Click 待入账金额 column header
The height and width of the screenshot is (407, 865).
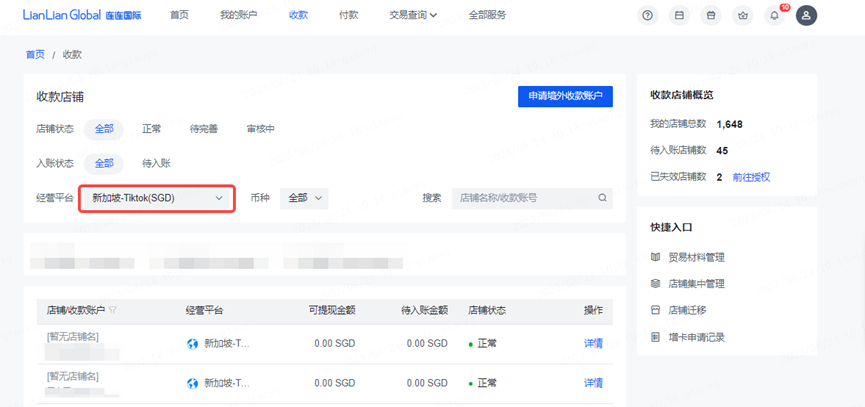click(424, 310)
